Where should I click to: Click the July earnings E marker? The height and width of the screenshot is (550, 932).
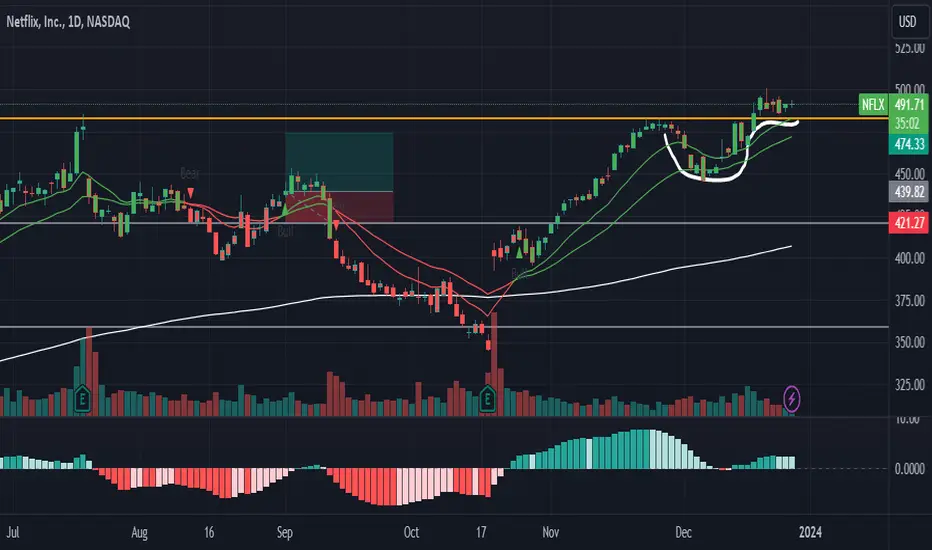[82, 399]
